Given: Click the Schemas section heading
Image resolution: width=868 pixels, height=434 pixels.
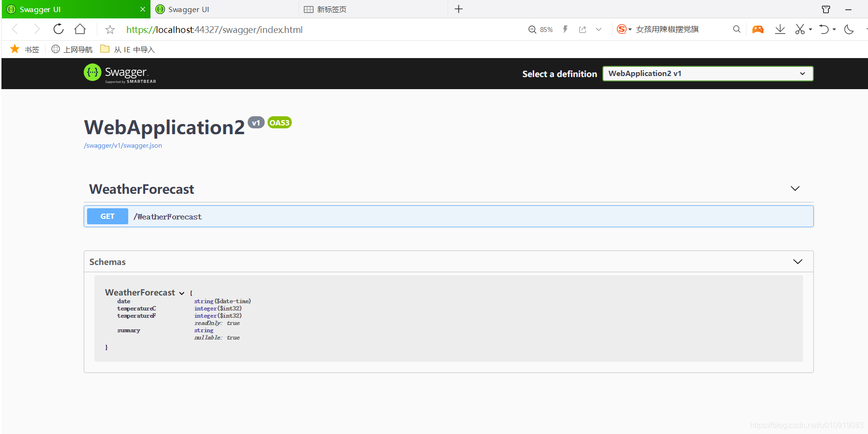Looking at the screenshot, I should pos(107,262).
